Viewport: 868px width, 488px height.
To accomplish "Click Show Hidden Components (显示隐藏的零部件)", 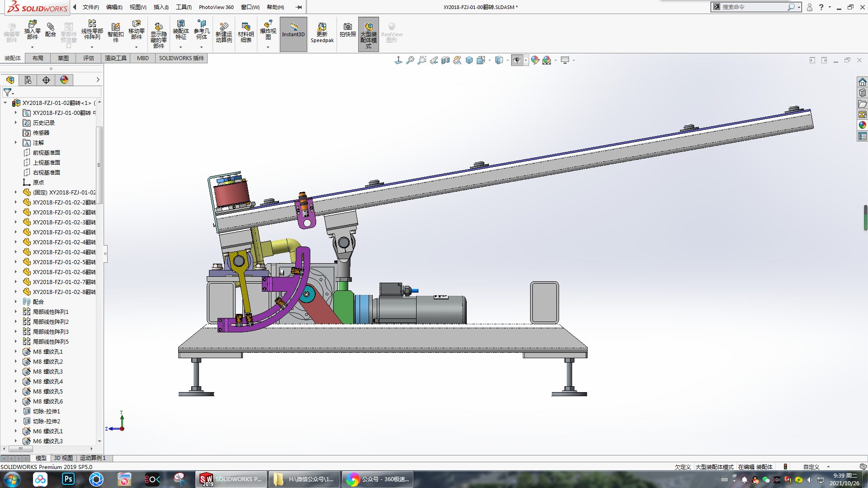I will pyautogui.click(x=158, y=35).
